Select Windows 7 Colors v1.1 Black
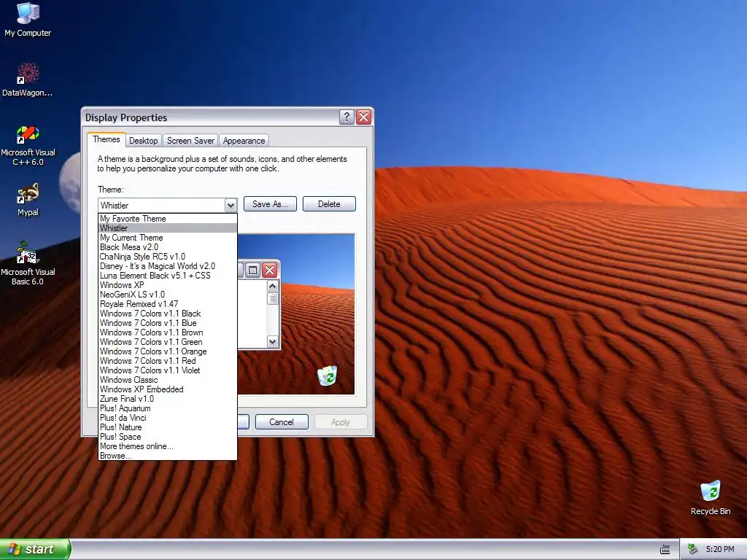This screenshot has width=747, height=560. tap(168, 314)
